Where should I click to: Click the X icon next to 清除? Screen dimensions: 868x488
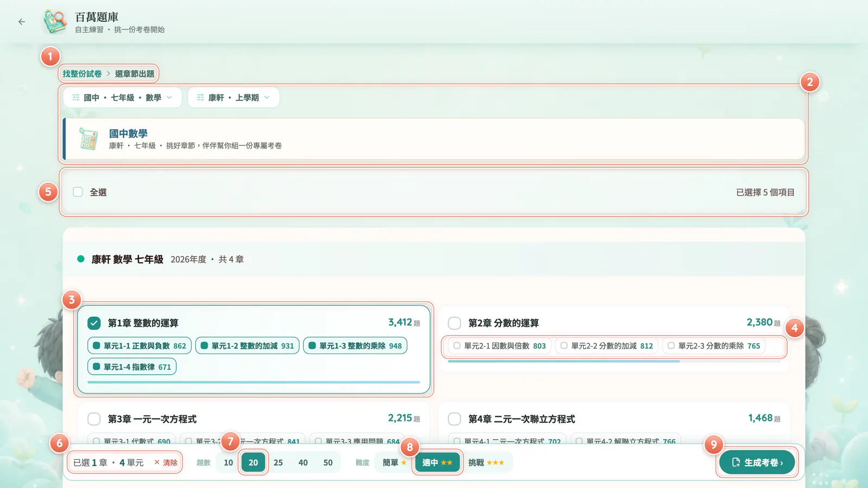(x=157, y=463)
